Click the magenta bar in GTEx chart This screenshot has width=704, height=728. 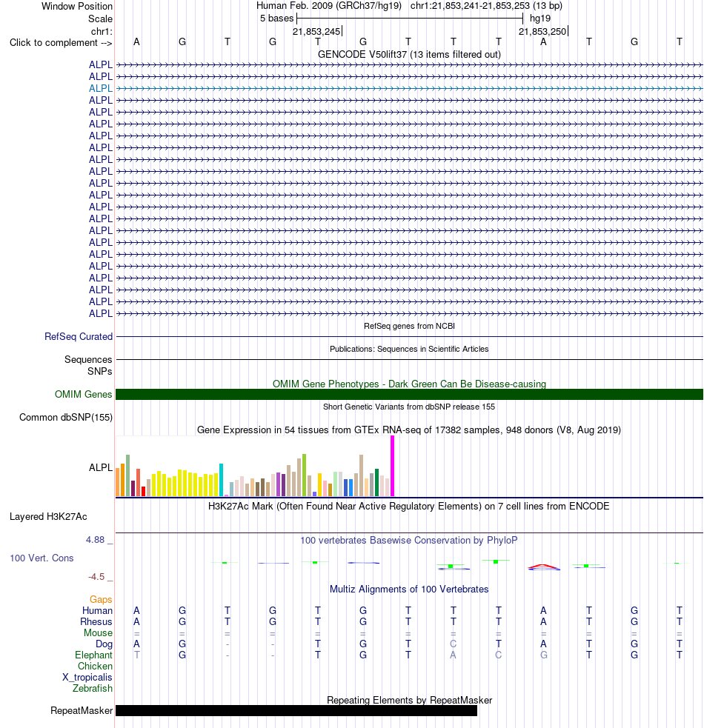coord(392,466)
